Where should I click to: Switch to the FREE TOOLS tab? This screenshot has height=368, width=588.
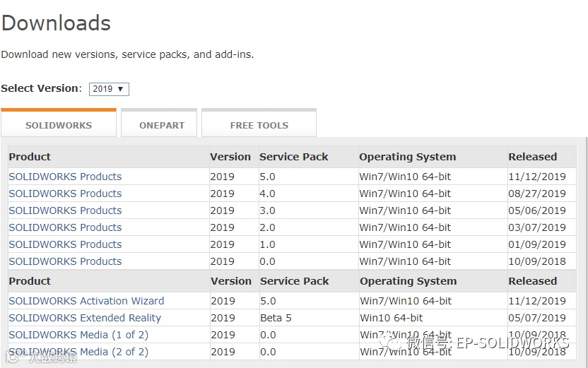coord(259,123)
